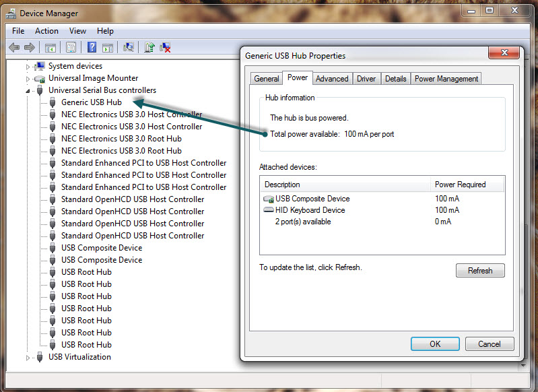This screenshot has width=538, height=392.
Task: Click the Device Manager scrollbar down arrow
Action: click(x=523, y=366)
